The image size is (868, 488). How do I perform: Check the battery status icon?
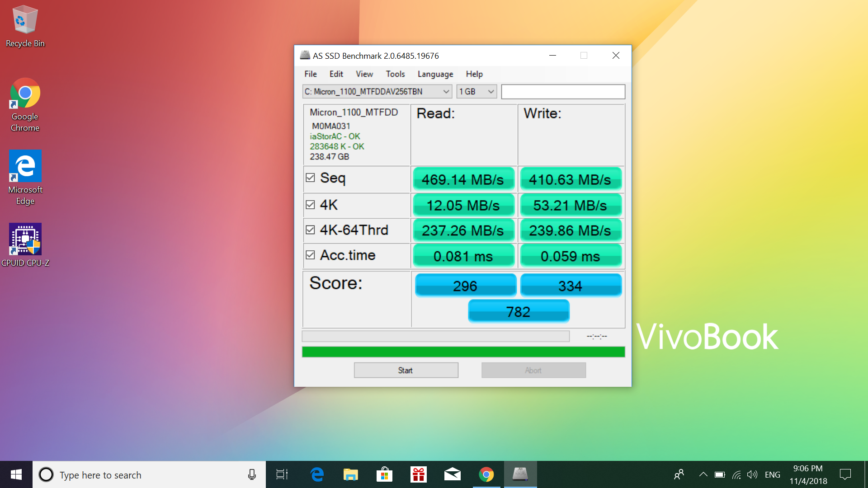(720, 474)
